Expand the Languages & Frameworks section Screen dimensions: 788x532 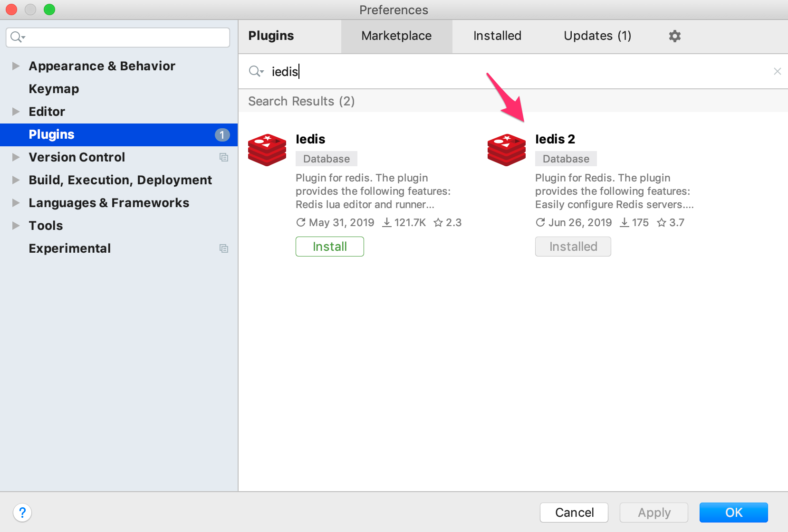click(16, 203)
